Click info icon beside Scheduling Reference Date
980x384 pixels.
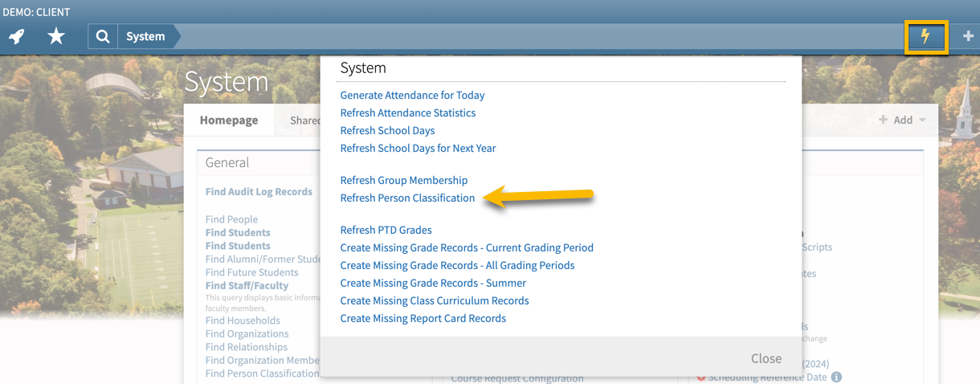point(836,377)
